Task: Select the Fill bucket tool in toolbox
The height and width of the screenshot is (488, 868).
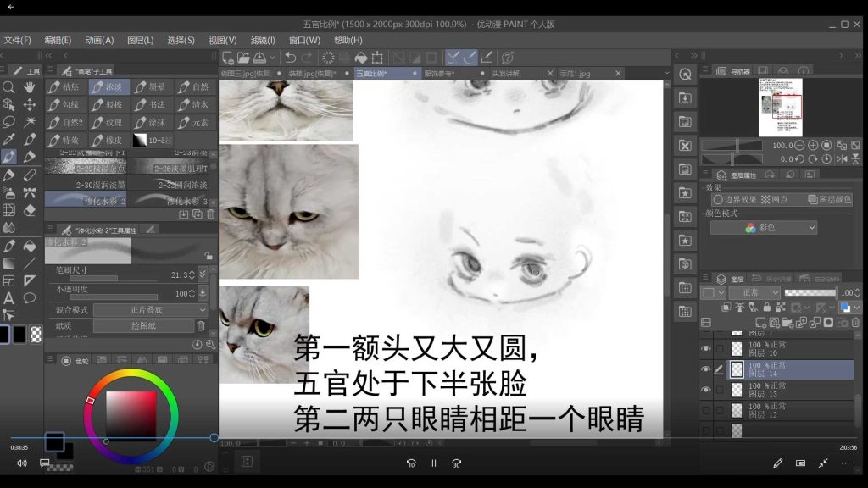Action: pos(30,246)
